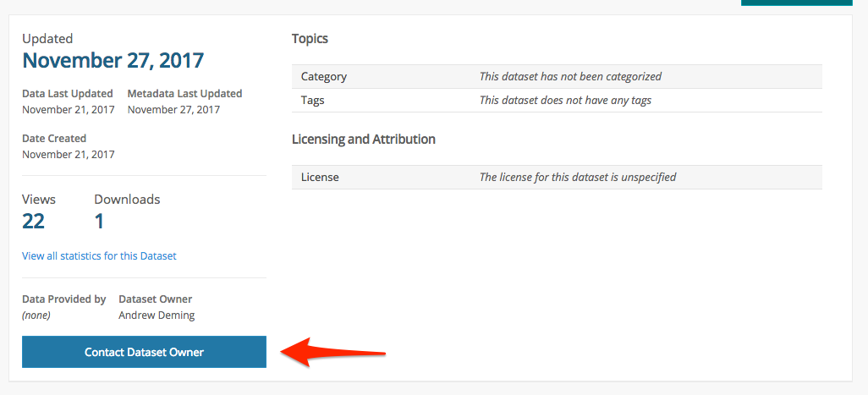Select the November 27, 2017 updated heading
The width and height of the screenshot is (868, 395).
click(113, 60)
